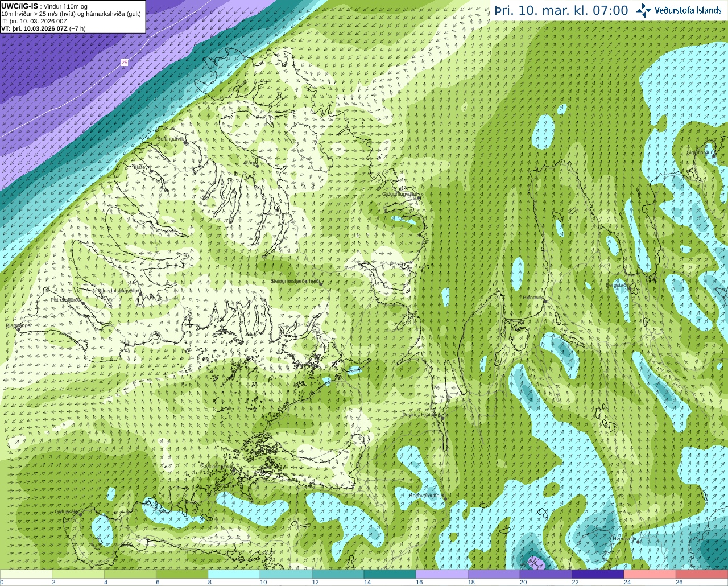Click the legend value '8'

[x=210, y=582]
